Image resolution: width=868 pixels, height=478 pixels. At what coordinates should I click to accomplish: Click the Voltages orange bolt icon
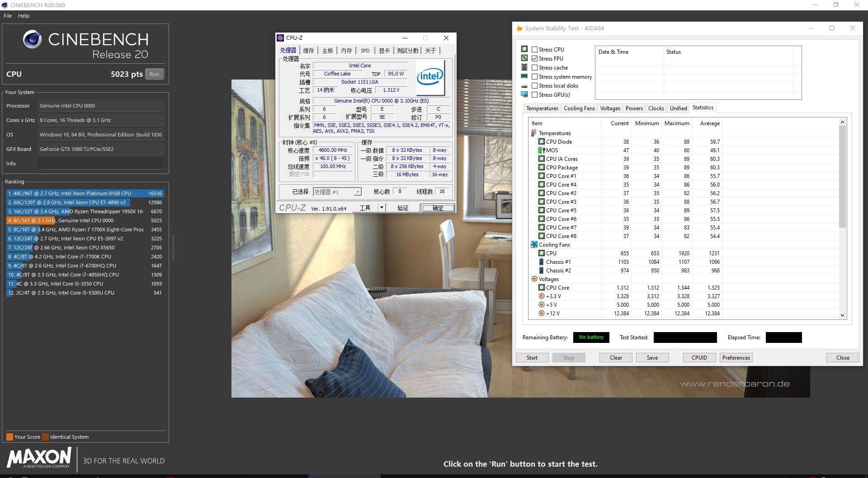click(x=534, y=279)
